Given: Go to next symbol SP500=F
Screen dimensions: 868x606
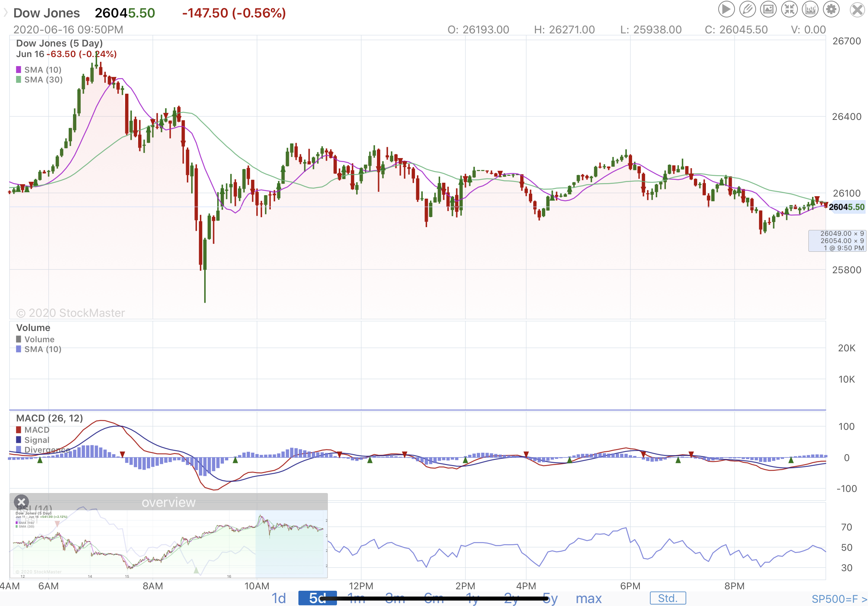Looking at the screenshot, I should coord(839,599).
